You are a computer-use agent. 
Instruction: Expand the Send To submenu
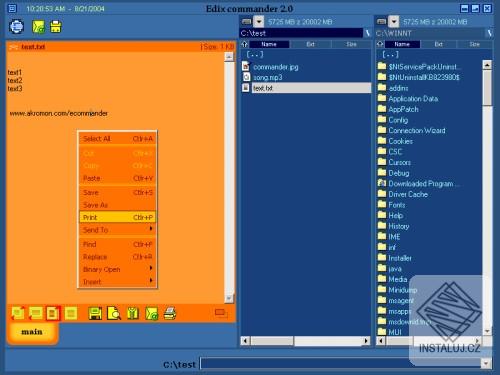pos(117,230)
